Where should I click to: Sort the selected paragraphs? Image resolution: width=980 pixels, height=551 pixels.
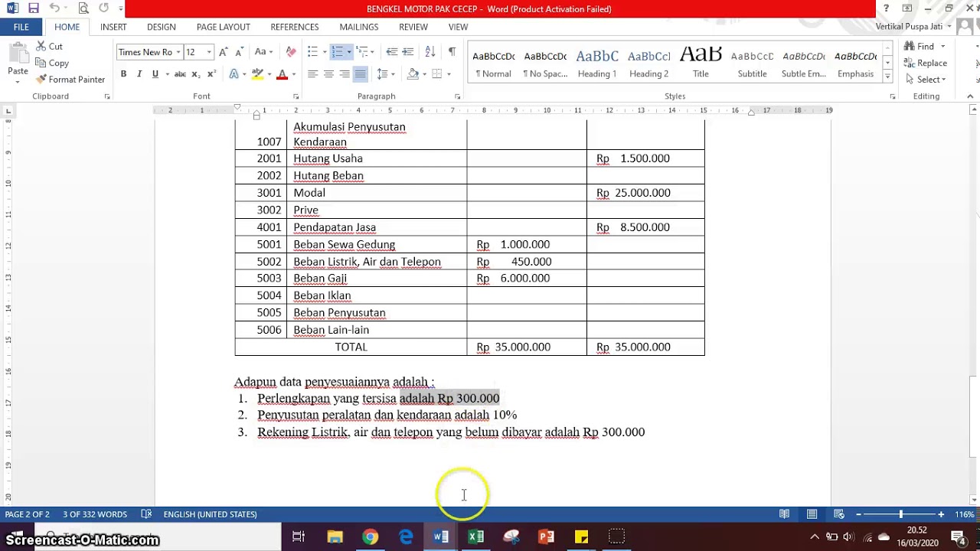coord(430,52)
